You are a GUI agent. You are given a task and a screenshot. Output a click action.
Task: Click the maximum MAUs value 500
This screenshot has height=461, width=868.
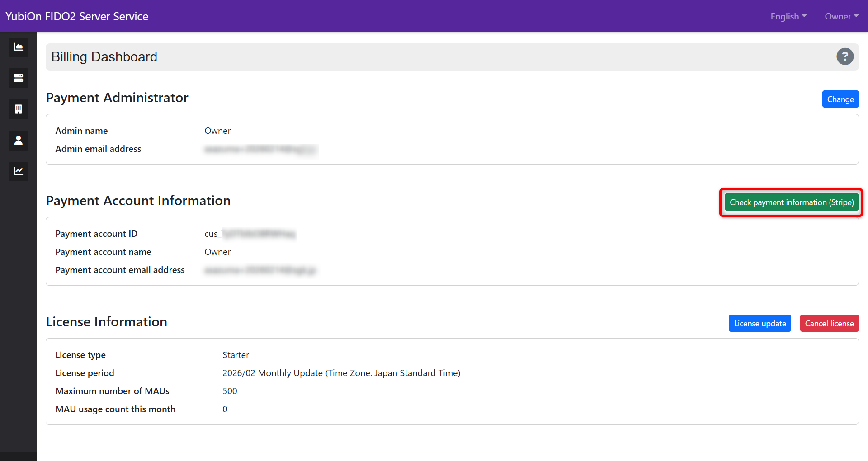tap(230, 391)
